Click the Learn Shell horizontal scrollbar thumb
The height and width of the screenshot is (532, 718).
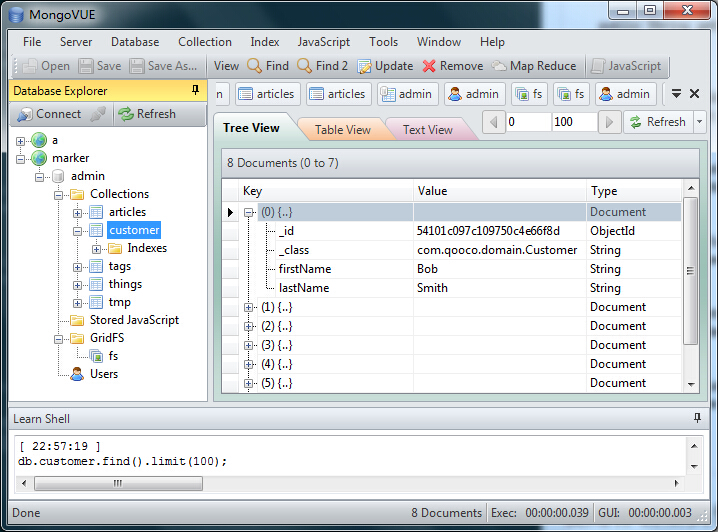point(118,483)
